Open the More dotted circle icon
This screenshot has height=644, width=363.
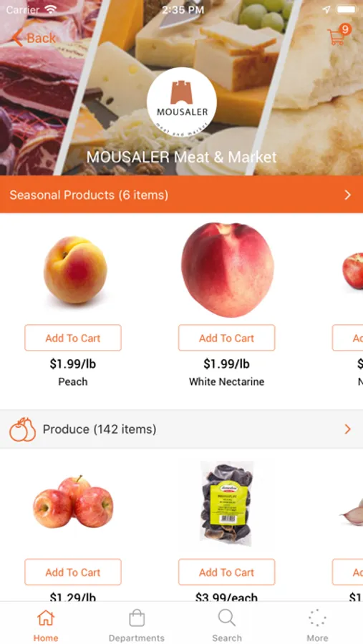tap(317, 618)
